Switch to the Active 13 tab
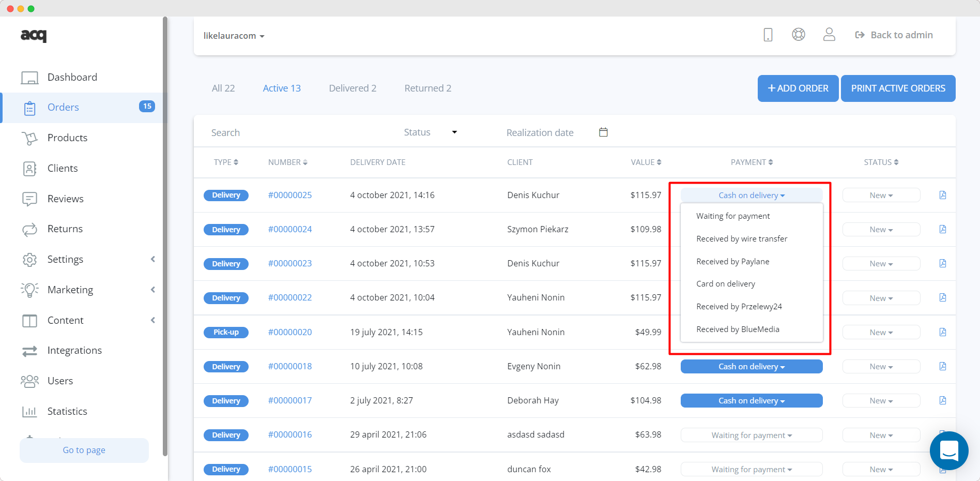980x481 pixels. (x=282, y=88)
